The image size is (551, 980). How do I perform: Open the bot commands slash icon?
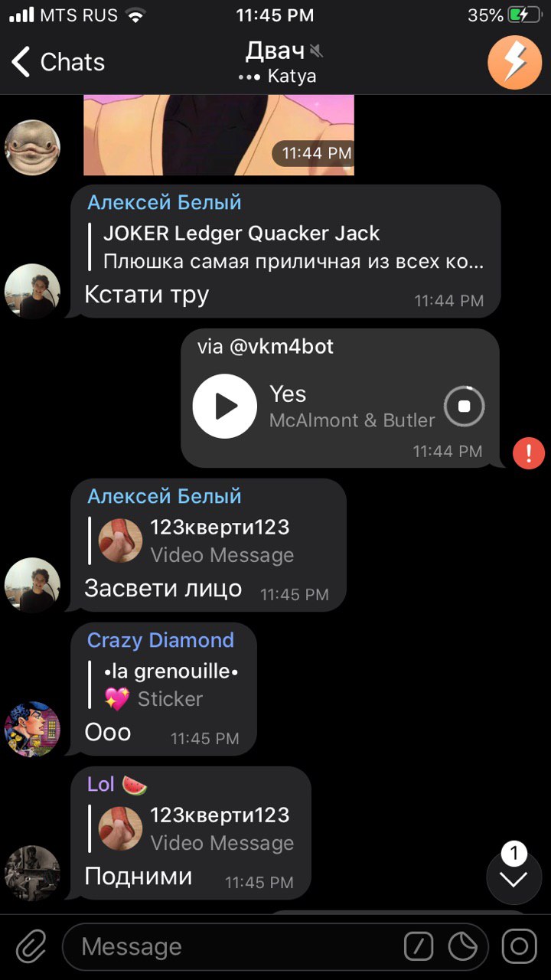(419, 947)
